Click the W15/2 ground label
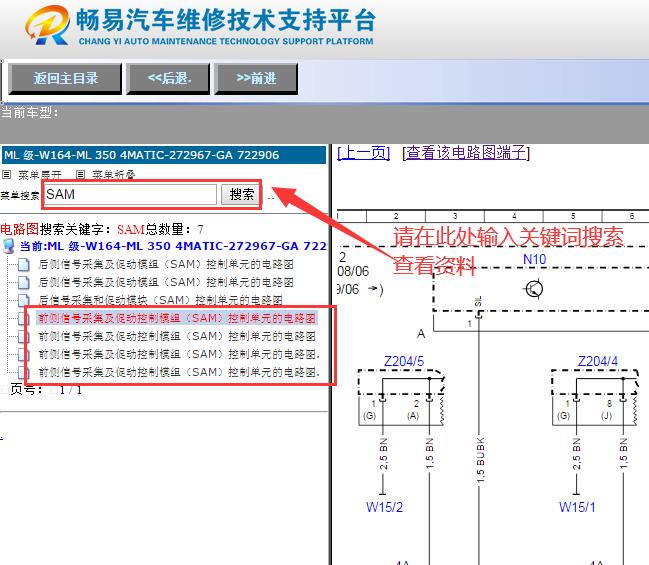 pos(385,507)
